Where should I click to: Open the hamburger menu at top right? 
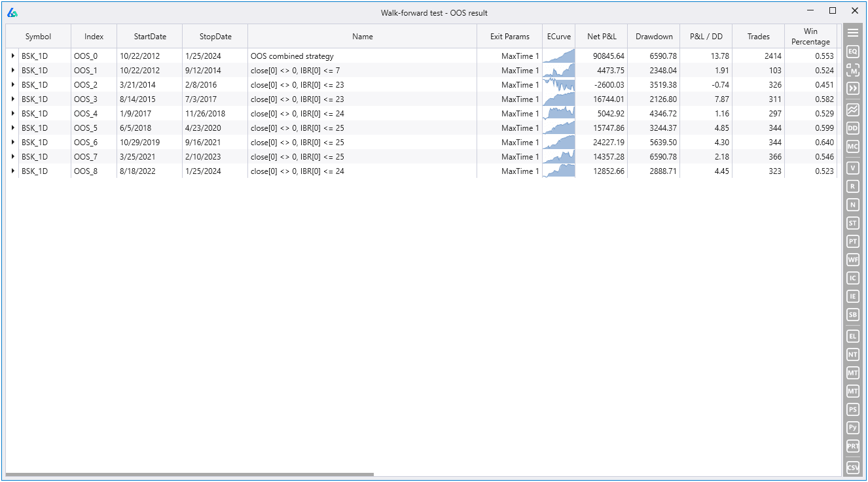pyautogui.click(x=852, y=32)
